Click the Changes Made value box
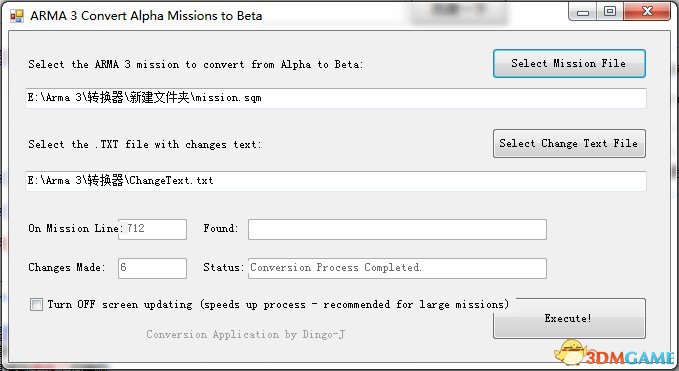Viewport: 679px width, 371px height. point(152,268)
